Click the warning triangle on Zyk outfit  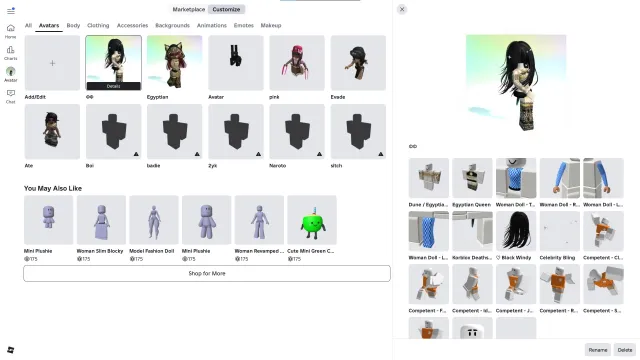click(x=258, y=154)
